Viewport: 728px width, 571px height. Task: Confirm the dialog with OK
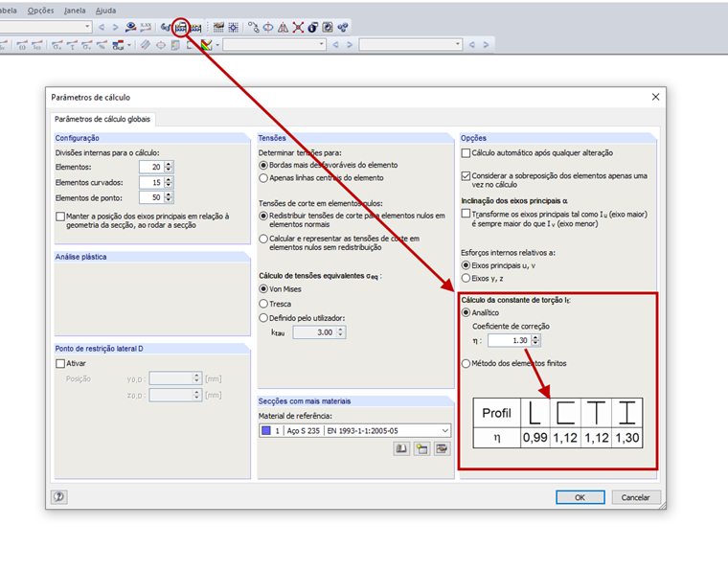coord(580,497)
